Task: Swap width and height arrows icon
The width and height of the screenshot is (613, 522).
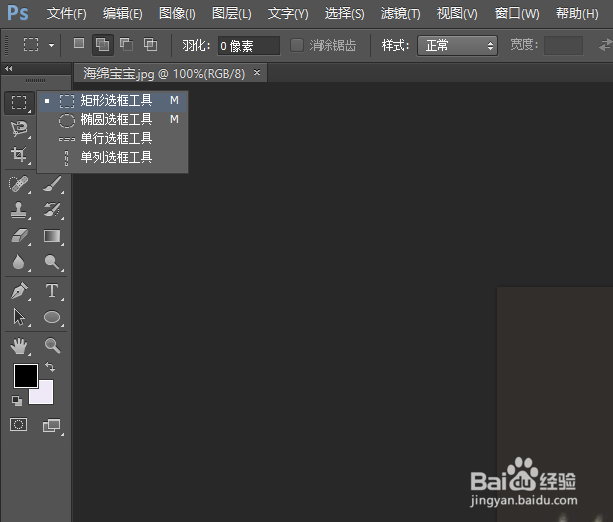Action: 605,45
